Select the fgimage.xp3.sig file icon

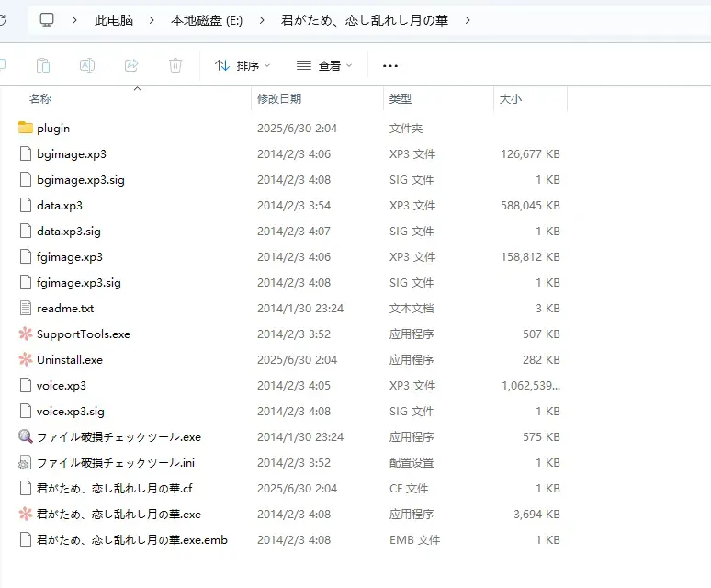tap(26, 282)
